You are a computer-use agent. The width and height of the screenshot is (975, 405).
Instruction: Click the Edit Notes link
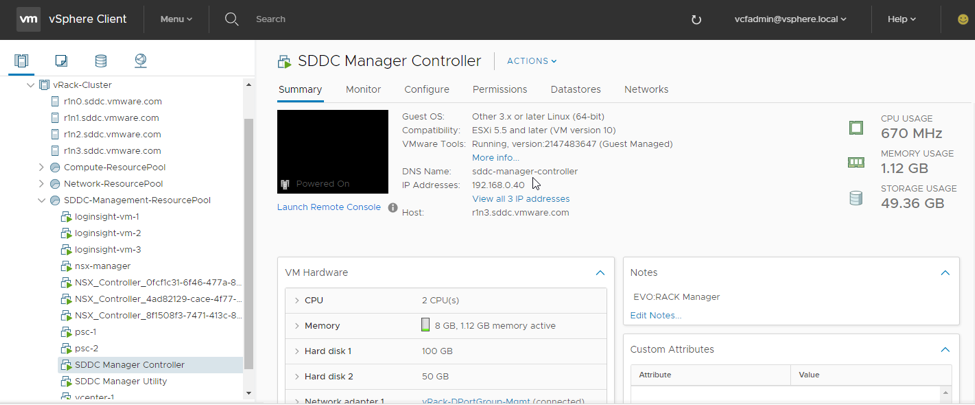coord(655,315)
